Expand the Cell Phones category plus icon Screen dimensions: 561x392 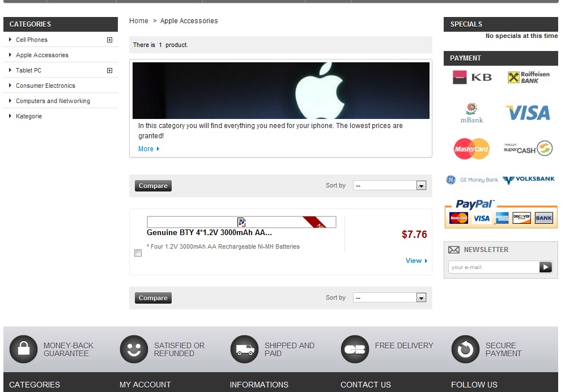[x=109, y=40]
